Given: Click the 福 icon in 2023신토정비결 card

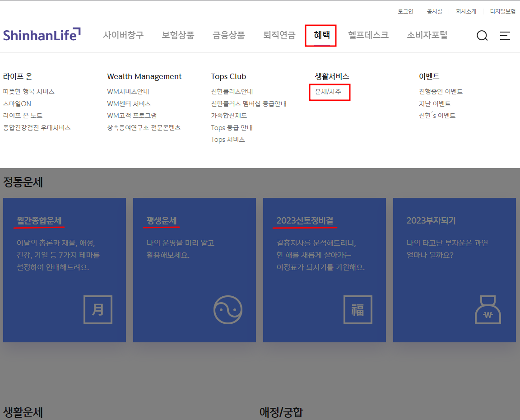Looking at the screenshot, I should tap(358, 309).
